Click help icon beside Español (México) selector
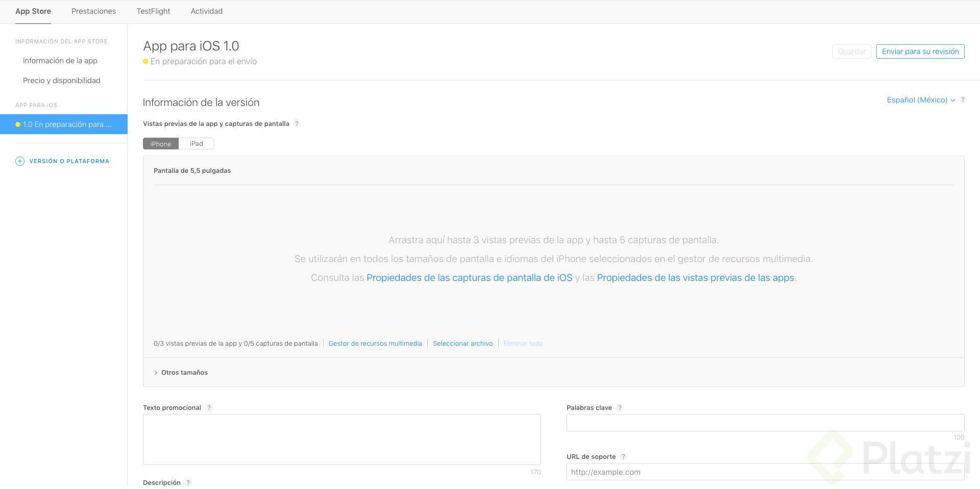The image size is (980, 489). coord(963,100)
